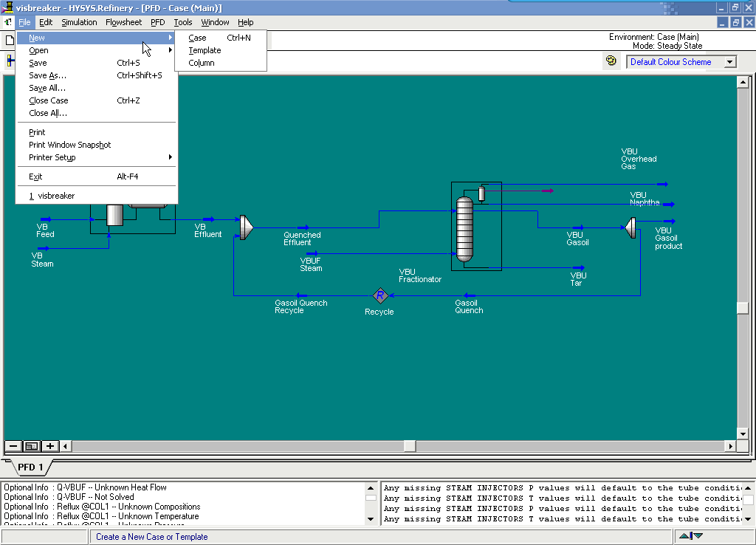
Task: Open the Help menu
Action: [245, 22]
